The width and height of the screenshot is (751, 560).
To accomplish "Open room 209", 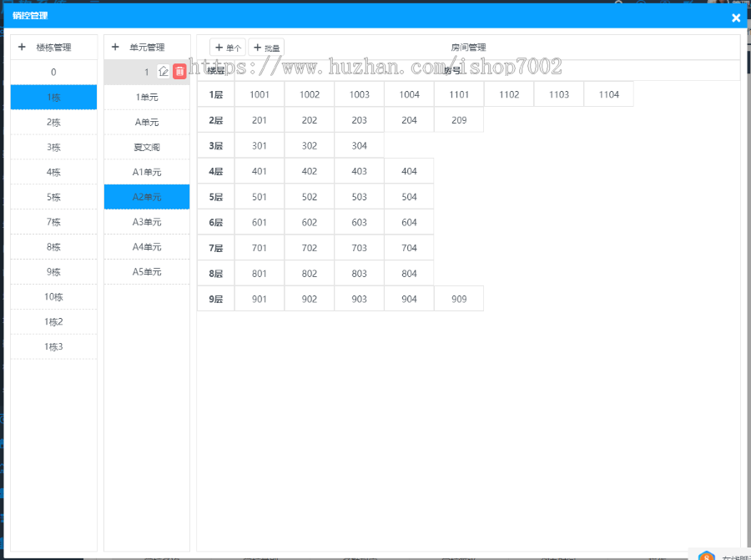I will point(459,120).
